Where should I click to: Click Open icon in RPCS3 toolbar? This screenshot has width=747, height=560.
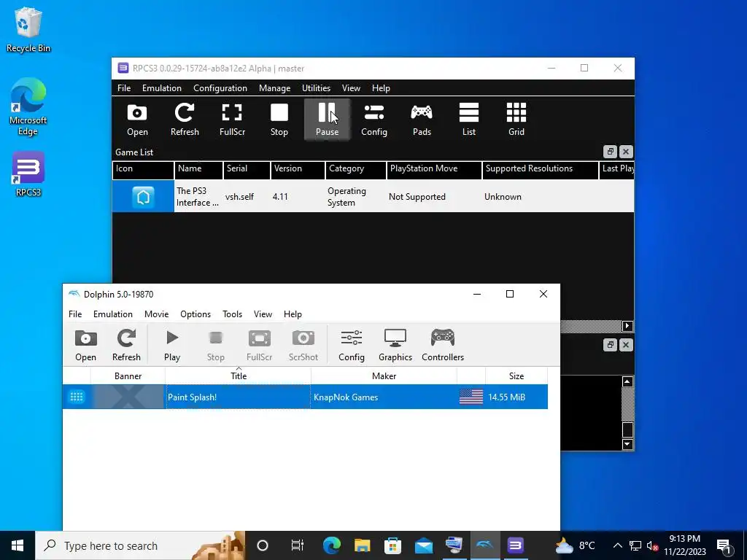(x=137, y=120)
